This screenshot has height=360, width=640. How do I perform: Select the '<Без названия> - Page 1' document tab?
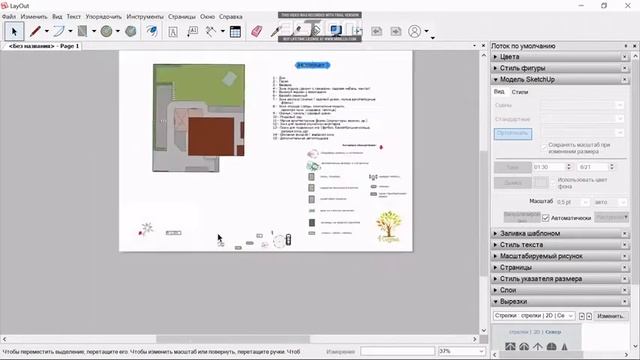43,46
